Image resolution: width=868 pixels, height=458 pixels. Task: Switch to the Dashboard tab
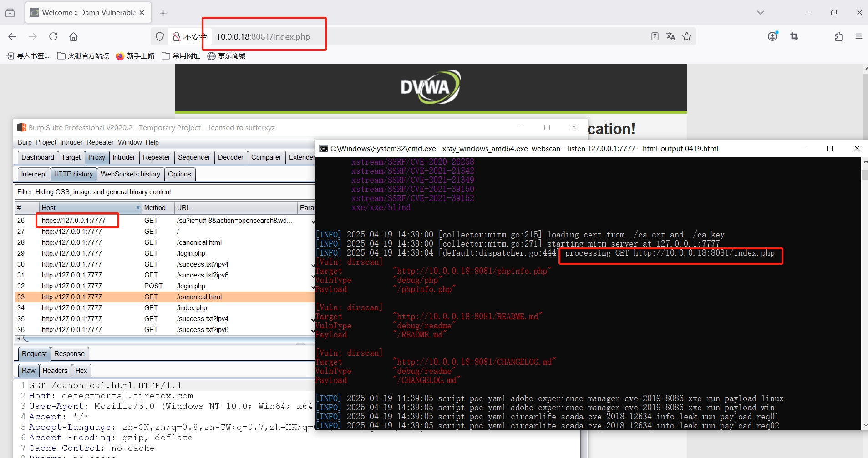38,157
